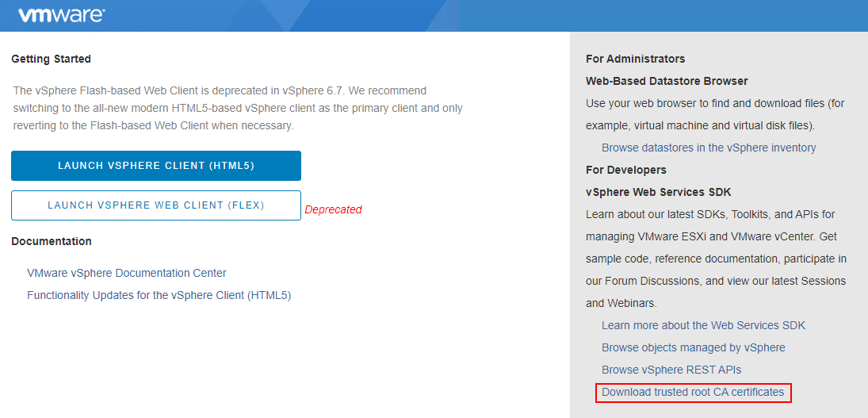Click the VMware logo in header

[x=61, y=15]
